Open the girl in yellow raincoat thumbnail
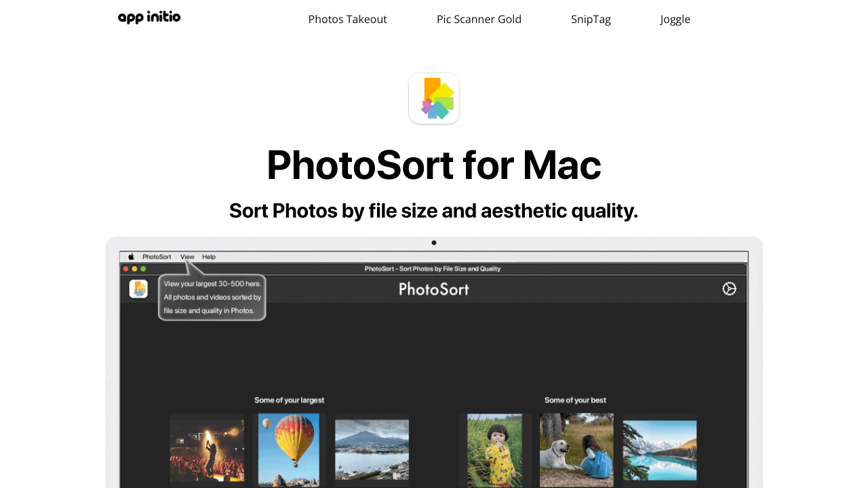The image size is (868, 488). [494, 449]
